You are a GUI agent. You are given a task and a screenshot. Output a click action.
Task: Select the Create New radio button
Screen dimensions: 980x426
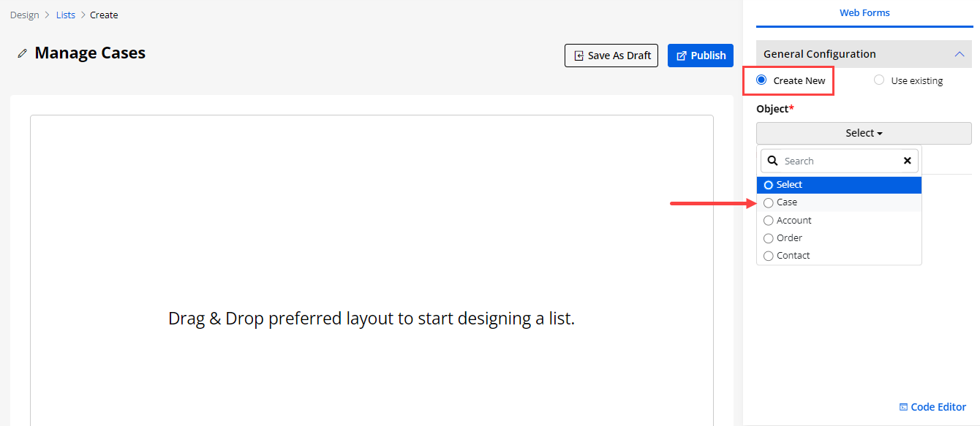762,80
